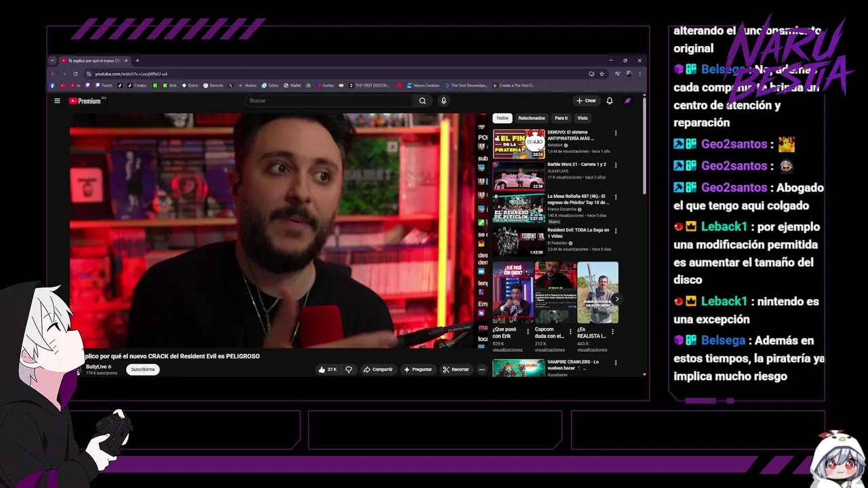Open new browser tab with plus
The height and width of the screenshot is (488, 868).
click(137, 60)
